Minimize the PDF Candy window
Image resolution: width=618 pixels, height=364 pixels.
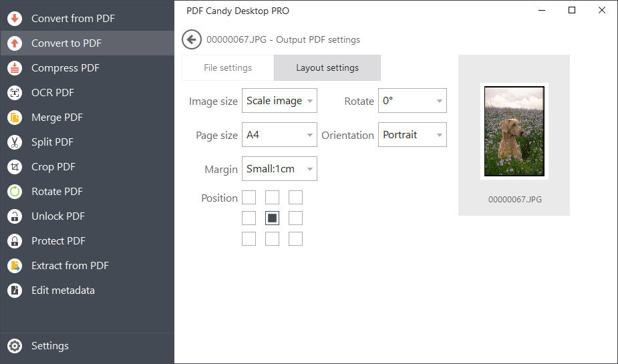[542, 10]
